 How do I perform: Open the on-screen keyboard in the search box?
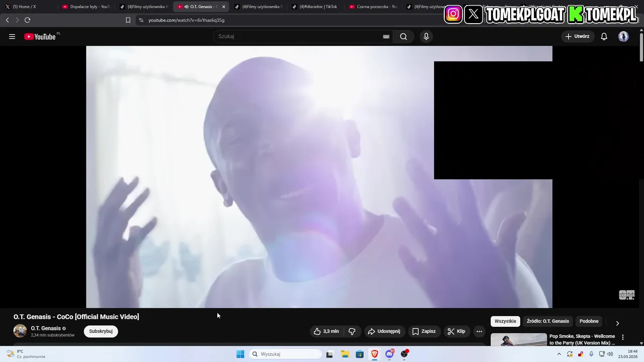coord(386,36)
